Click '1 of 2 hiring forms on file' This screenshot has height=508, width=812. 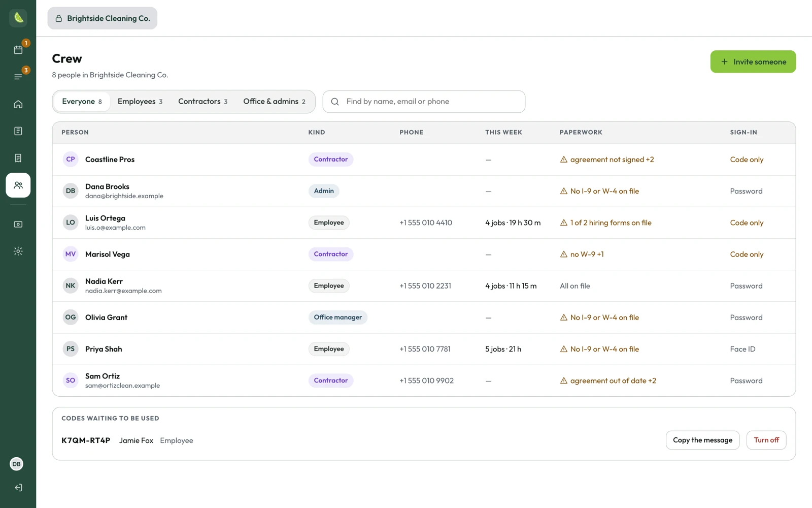(611, 223)
